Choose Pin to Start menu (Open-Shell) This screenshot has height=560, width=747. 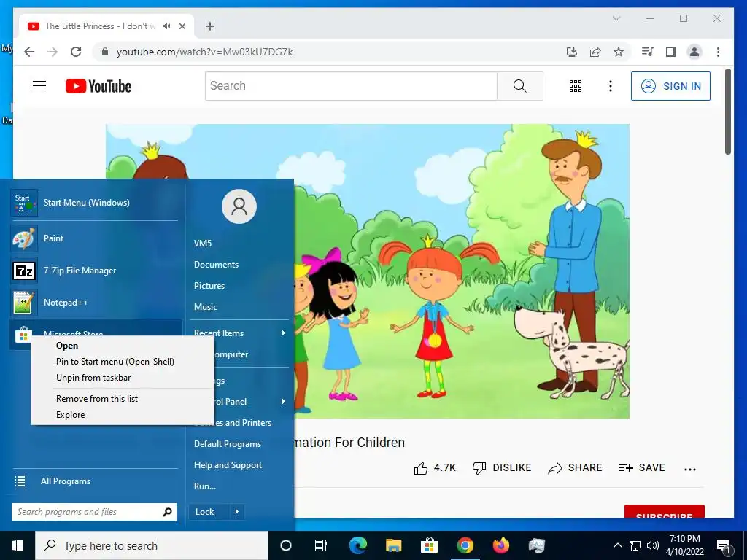[123, 362]
